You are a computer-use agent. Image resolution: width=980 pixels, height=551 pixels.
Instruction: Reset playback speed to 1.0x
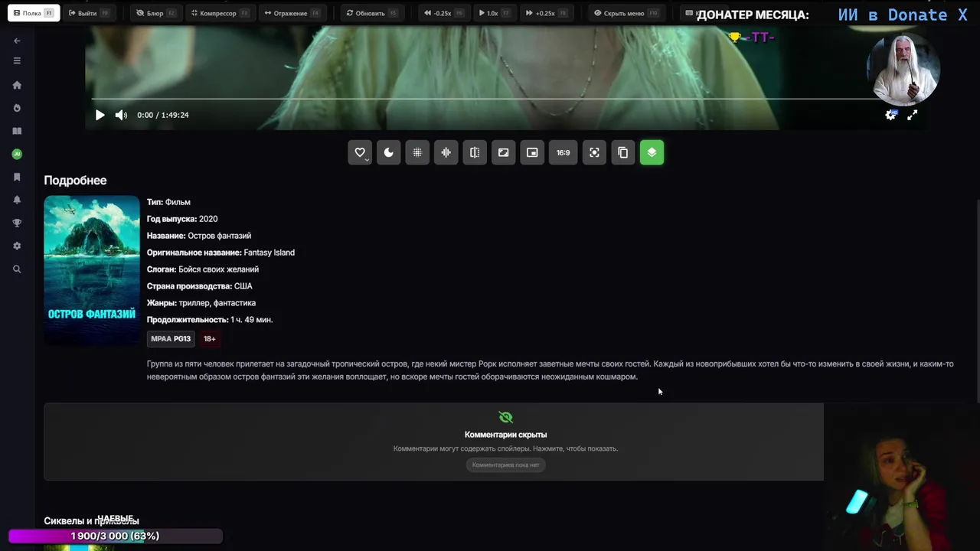493,13
